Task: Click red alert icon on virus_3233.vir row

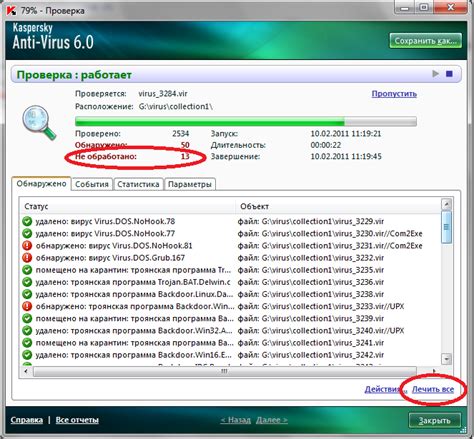Action: click(x=27, y=306)
